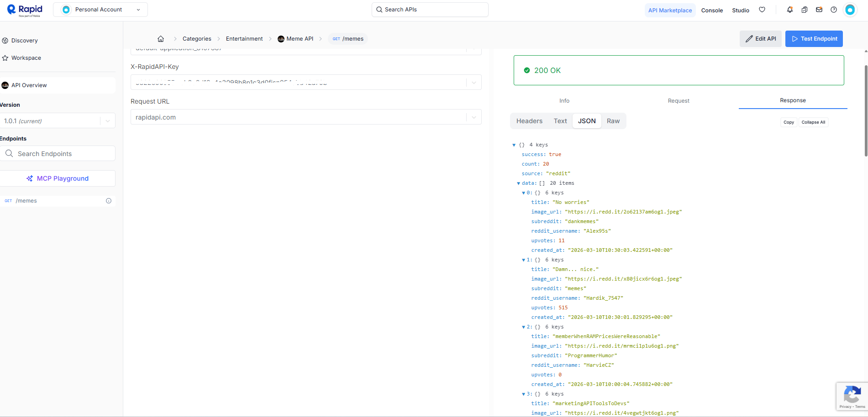Click the "marketingAPIToolsToDevs" title value

(591, 404)
